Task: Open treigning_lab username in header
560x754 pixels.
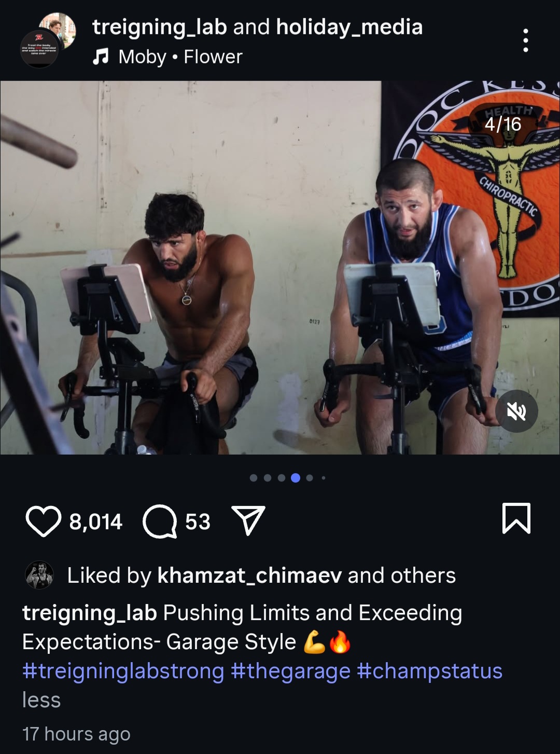Action: (159, 28)
